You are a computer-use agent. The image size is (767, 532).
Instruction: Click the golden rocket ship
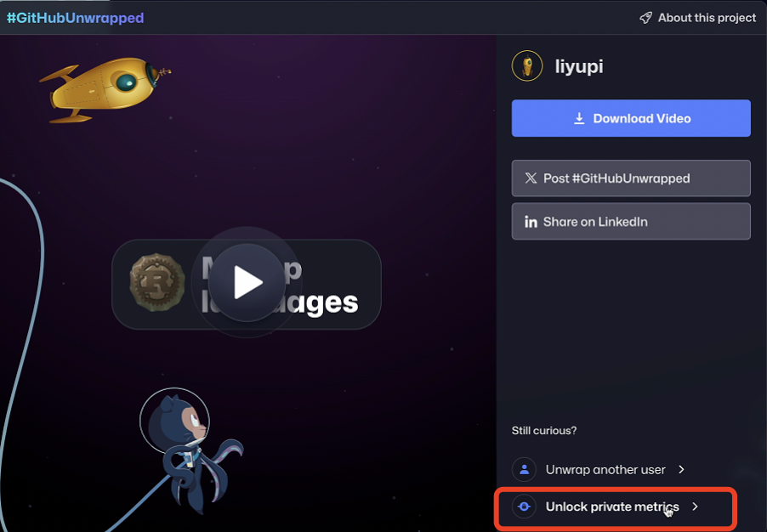tap(105, 89)
